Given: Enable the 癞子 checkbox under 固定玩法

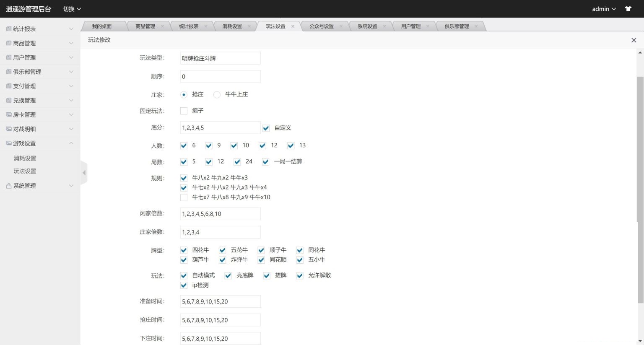Looking at the screenshot, I should pos(184,111).
